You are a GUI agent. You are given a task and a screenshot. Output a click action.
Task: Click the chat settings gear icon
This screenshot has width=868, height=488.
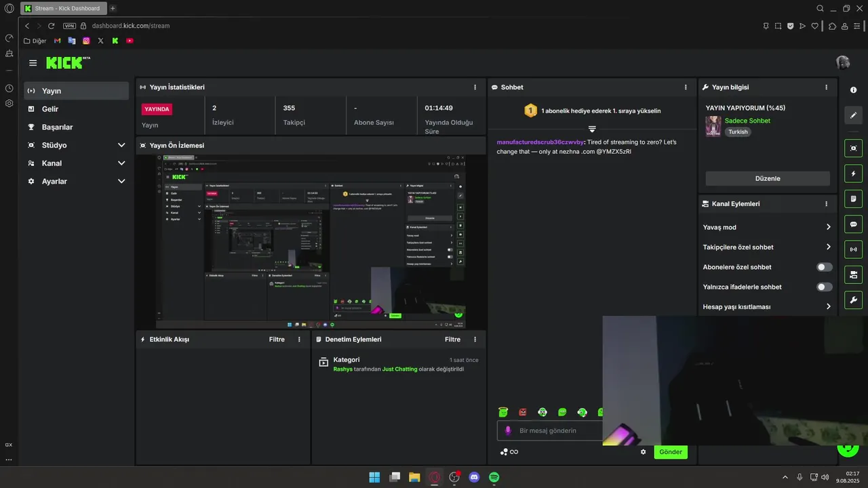coord(643,452)
